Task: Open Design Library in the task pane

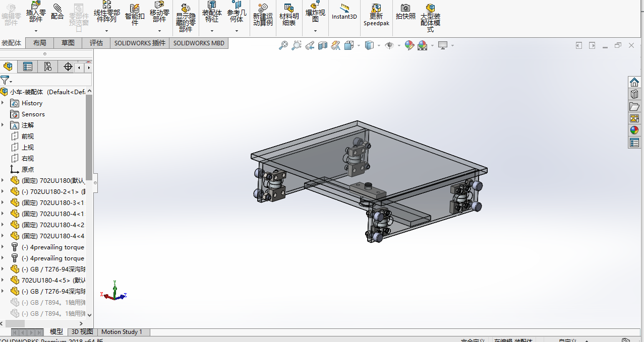Action: [634, 94]
